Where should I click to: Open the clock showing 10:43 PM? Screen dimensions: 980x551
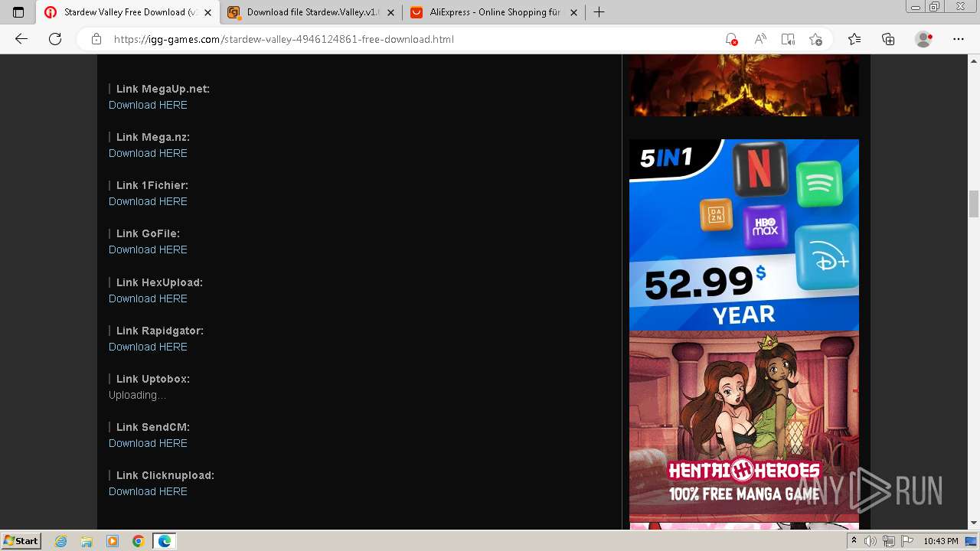[940, 541]
